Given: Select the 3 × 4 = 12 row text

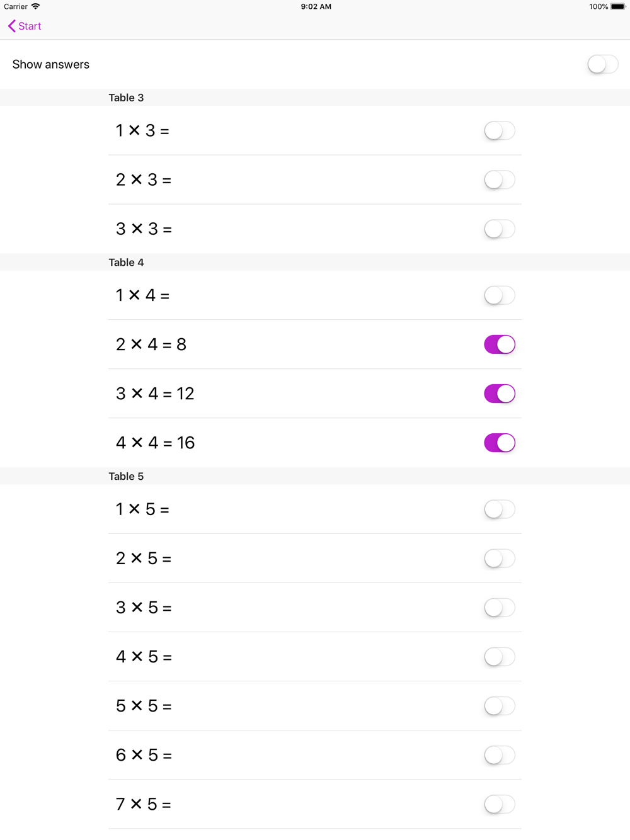Looking at the screenshot, I should pyautogui.click(x=155, y=394).
